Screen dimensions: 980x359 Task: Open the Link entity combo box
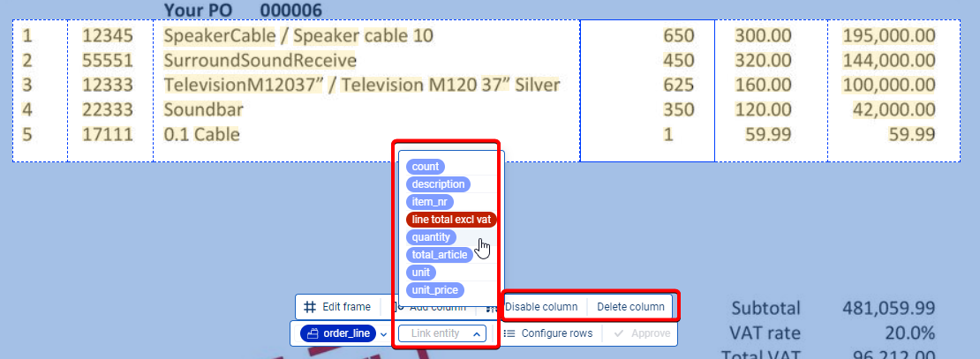coord(442,333)
